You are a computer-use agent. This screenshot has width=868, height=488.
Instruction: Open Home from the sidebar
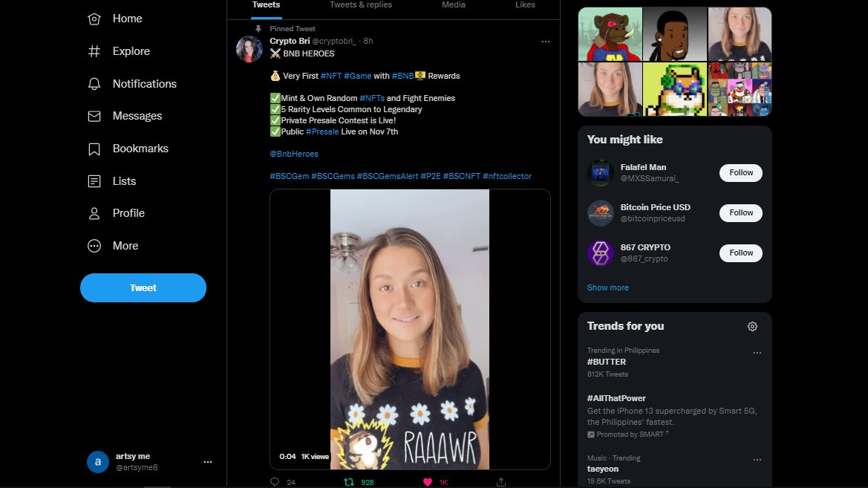tap(115, 19)
